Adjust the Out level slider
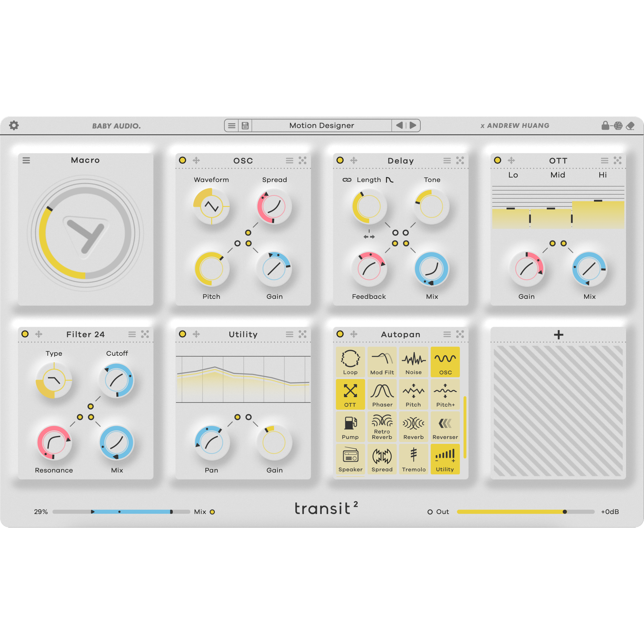This screenshot has width=644, height=644. tap(564, 512)
